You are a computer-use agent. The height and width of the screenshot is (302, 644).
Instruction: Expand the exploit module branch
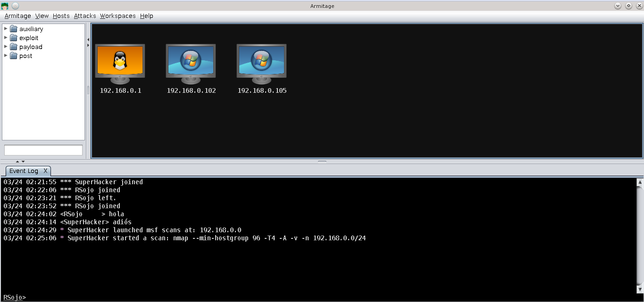coord(6,38)
